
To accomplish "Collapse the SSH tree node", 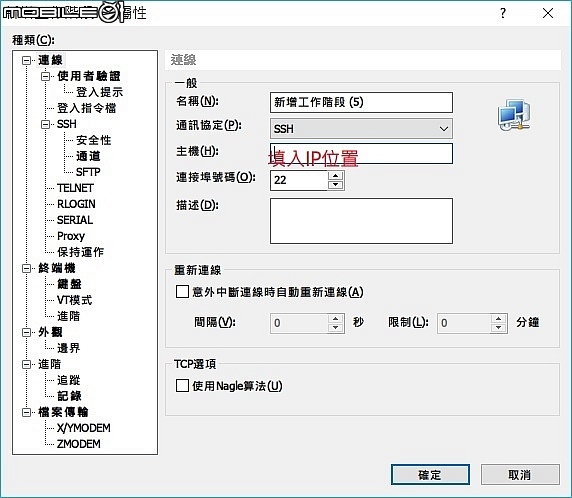I will pos(45,124).
